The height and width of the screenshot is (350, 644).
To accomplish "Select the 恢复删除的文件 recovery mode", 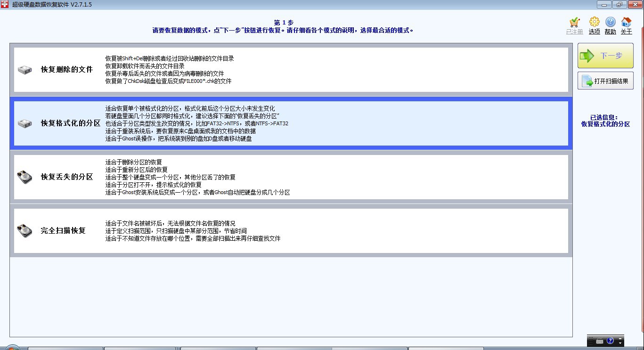I will (x=67, y=70).
